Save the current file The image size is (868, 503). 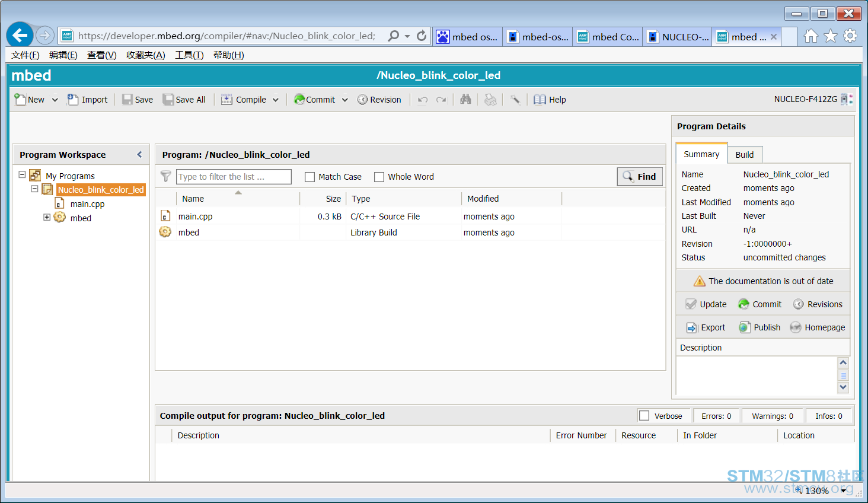pos(138,100)
